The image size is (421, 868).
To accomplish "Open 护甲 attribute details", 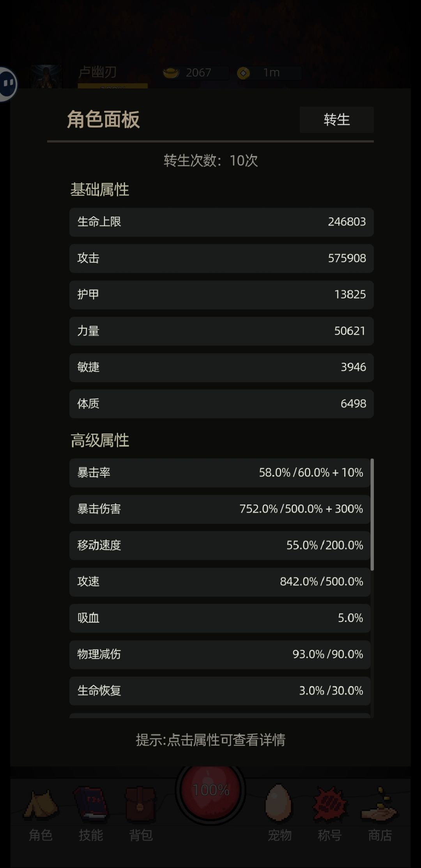I will point(221,295).
